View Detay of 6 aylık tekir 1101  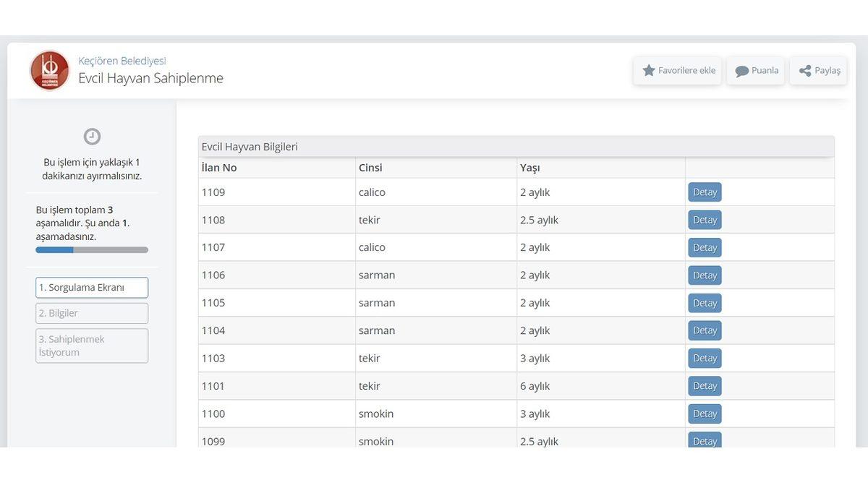click(x=705, y=386)
